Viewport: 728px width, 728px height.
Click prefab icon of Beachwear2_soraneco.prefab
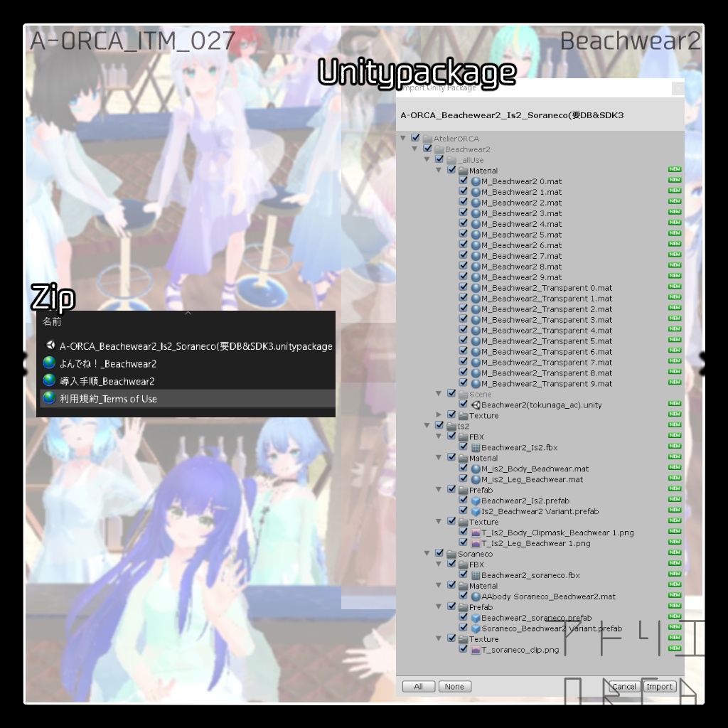click(476, 618)
